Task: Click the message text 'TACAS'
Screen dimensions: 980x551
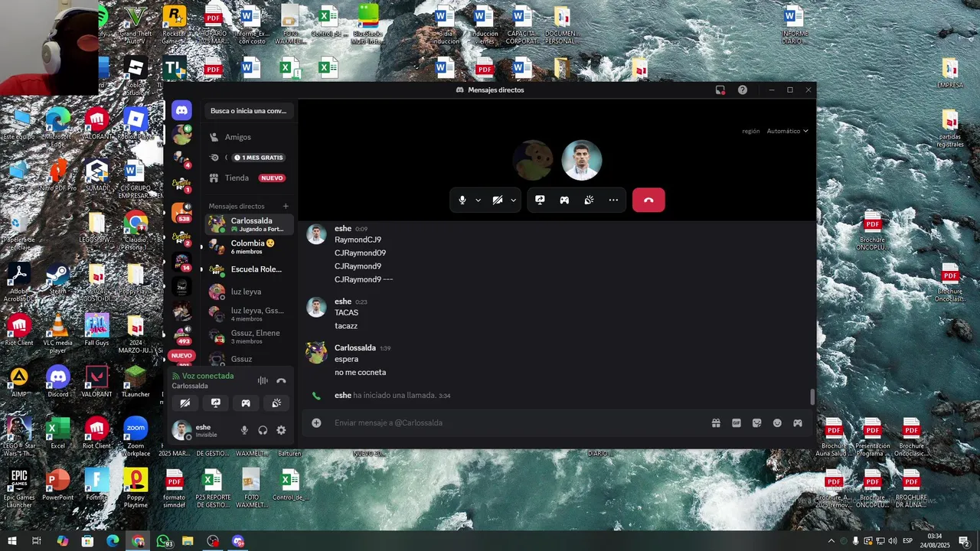Action: [x=346, y=313]
